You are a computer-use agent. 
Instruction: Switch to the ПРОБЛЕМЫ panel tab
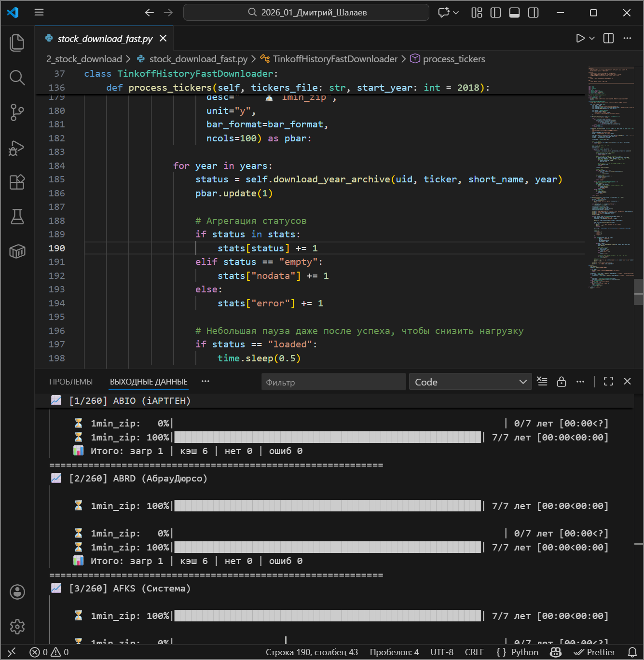coord(70,381)
